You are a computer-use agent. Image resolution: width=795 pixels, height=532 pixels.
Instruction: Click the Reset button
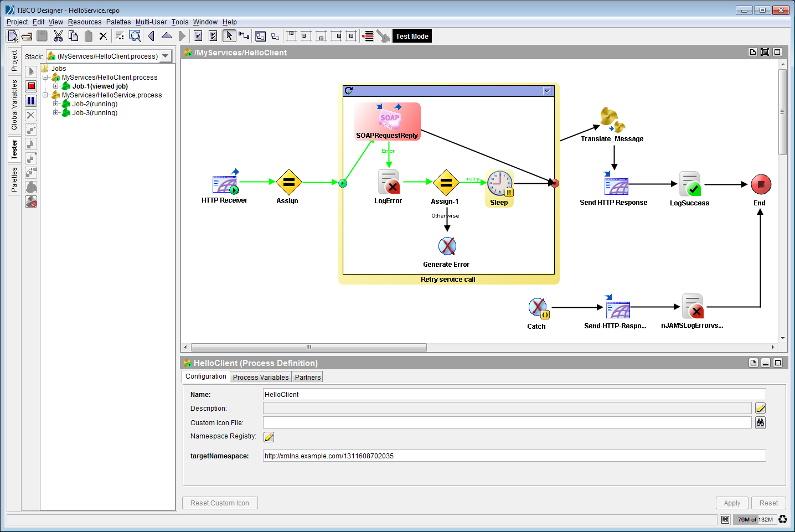768,503
